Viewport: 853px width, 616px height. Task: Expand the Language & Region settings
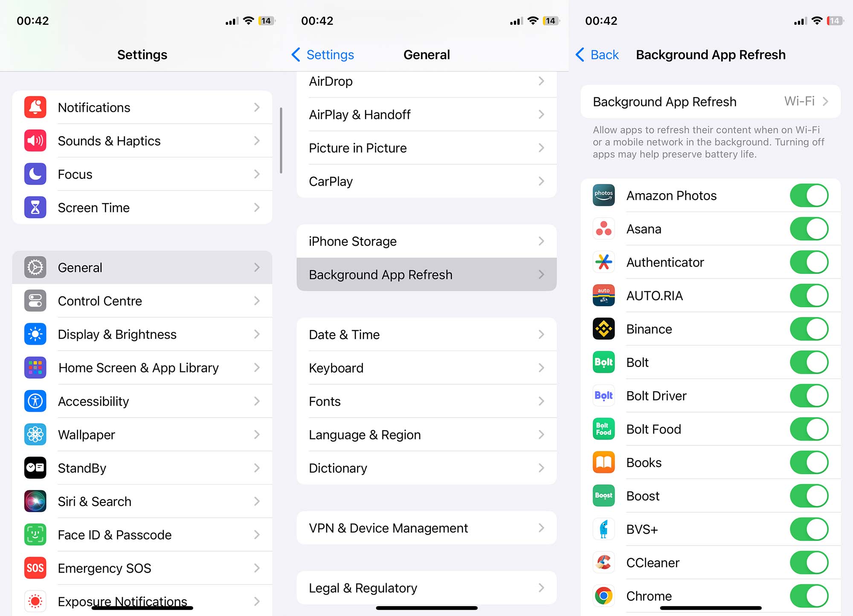(426, 435)
